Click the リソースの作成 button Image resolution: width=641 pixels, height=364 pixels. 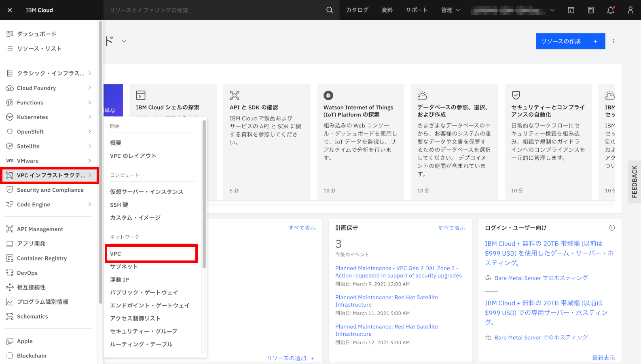pos(571,41)
